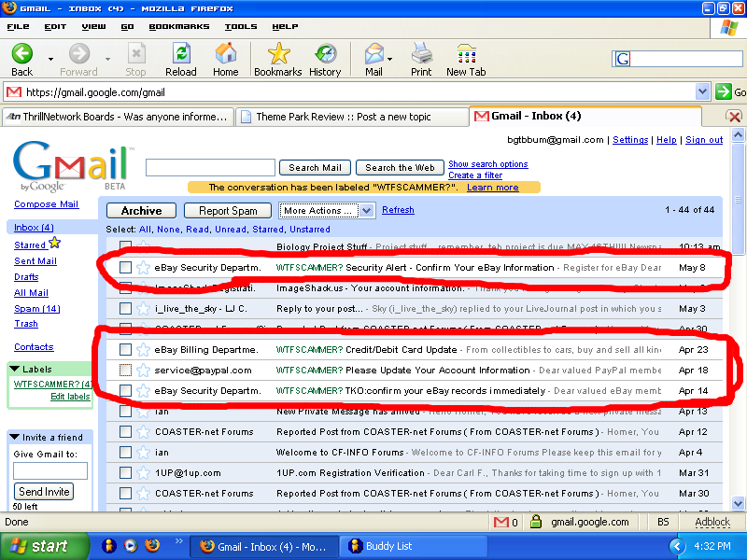Open the More Actions dropdown
This screenshot has width=747, height=560.
pos(327,211)
